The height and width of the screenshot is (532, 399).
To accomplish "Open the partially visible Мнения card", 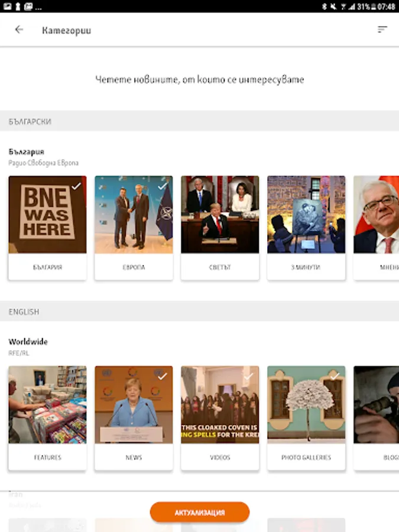I will click(377, 228).
